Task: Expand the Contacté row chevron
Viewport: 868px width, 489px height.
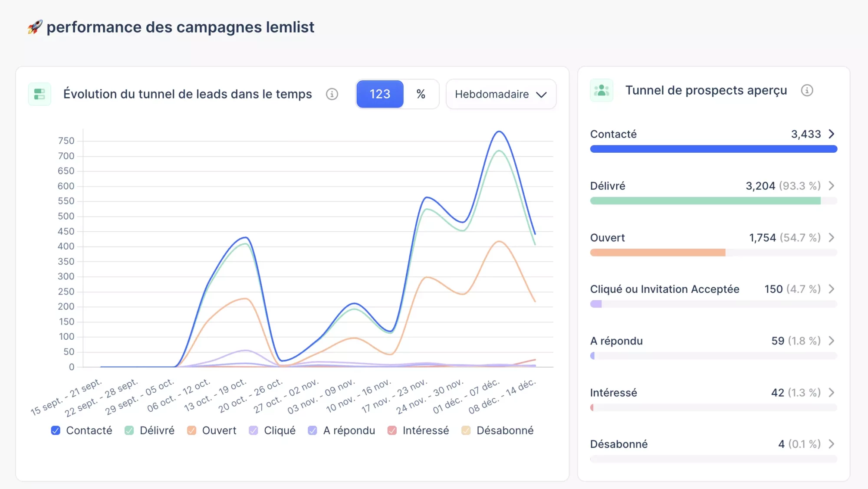Action: pos(832,134)
